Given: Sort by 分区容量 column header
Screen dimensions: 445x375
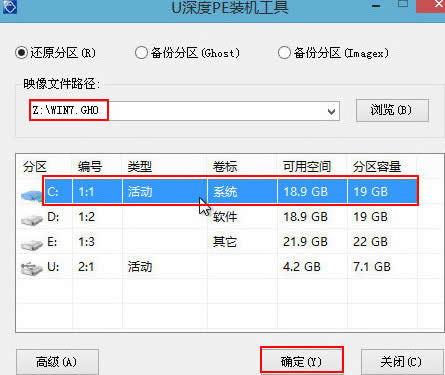Looking at the screenshot, I should [x=377, y=166].
